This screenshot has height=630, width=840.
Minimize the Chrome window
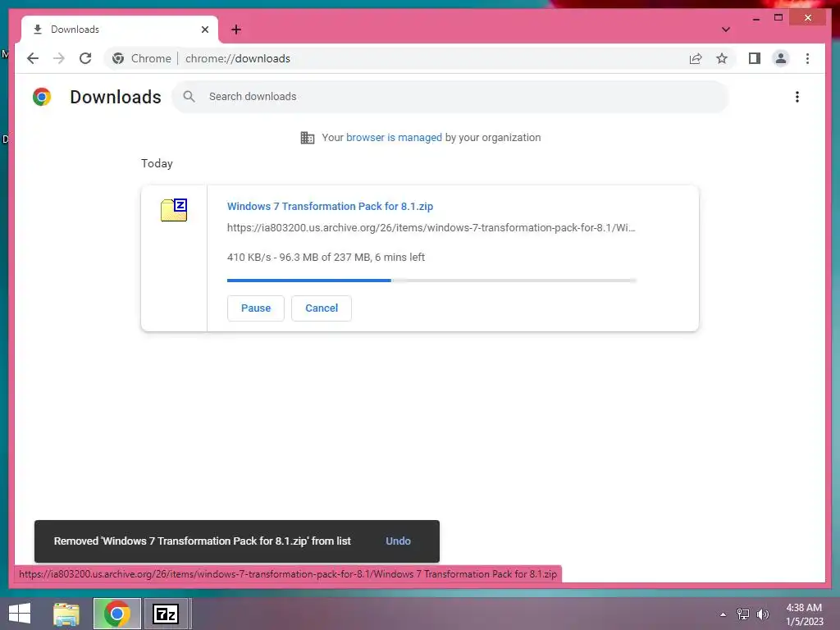[x=756, y=18]
